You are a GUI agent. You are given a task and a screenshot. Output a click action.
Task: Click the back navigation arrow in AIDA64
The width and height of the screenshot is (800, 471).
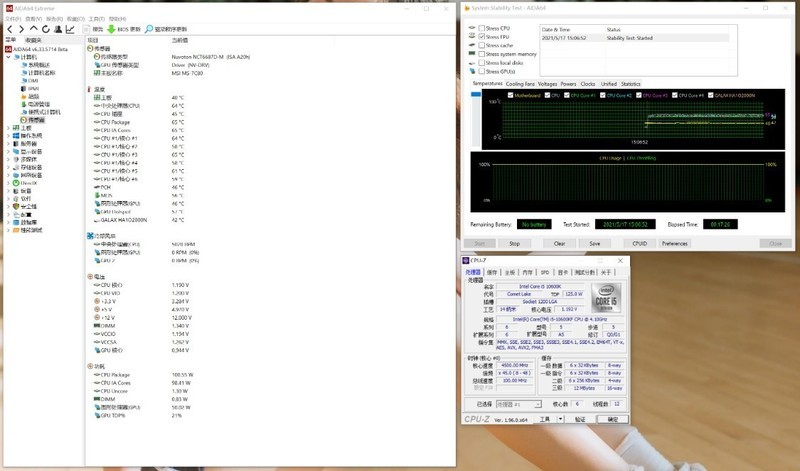[10, 30]
